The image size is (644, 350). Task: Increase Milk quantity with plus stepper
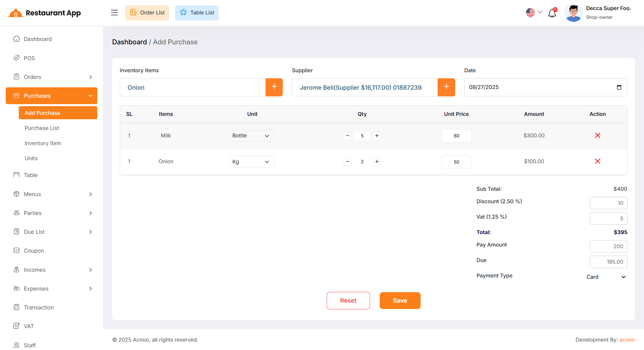pos(377,136)
